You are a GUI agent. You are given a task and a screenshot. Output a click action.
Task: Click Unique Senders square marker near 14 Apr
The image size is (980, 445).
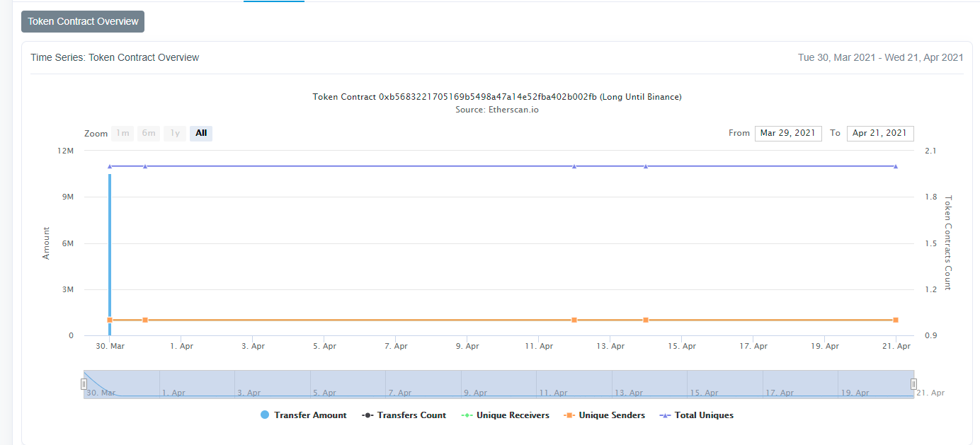coord(646,320)
